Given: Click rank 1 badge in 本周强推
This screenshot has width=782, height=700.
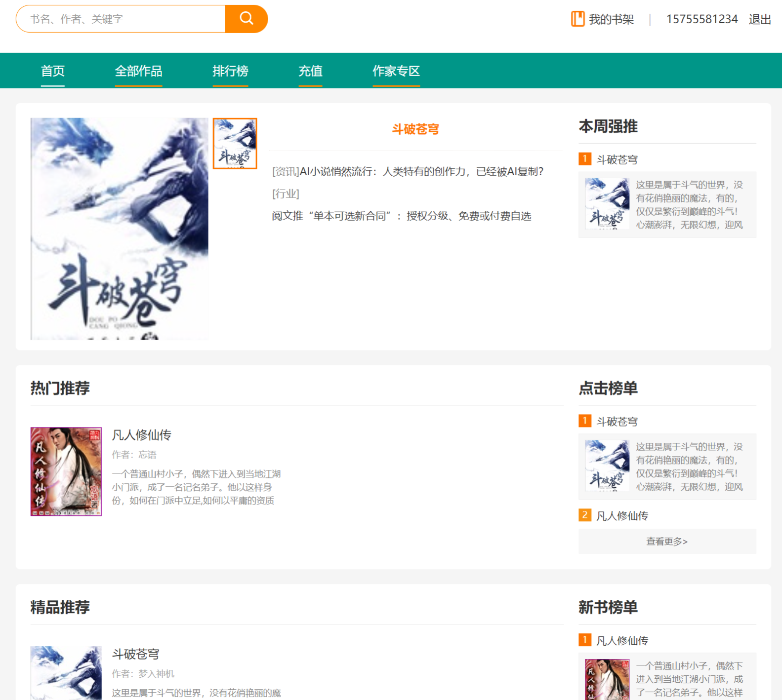Looking at the screenshot, I should pos(585,159).
